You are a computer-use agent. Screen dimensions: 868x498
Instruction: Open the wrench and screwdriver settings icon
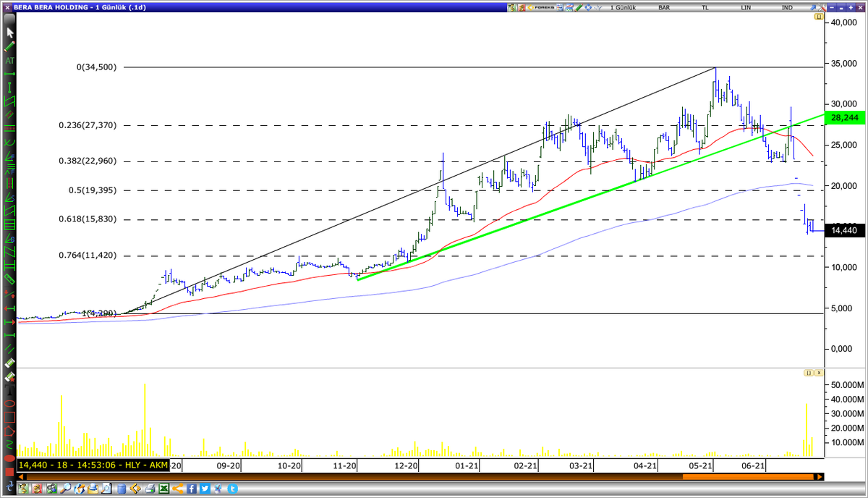click(823, 7)
